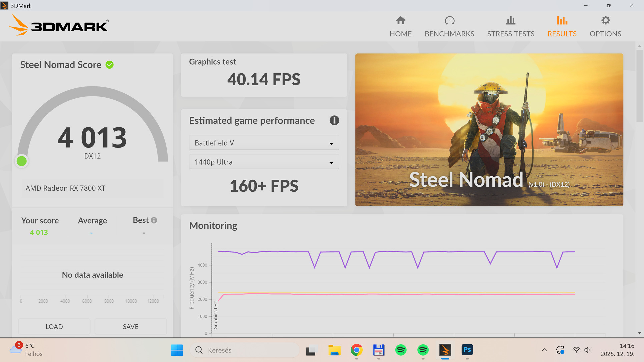This screenshot has height=362, width=644.
Task: Open the Options gear icon
Action: [605, 21]
